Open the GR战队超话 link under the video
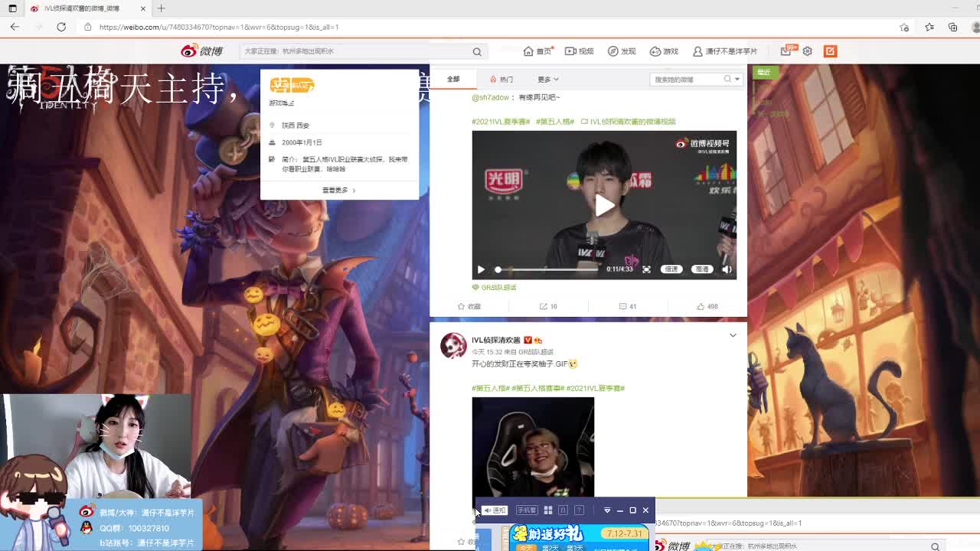This screenshot has width=980, height=551. [495, 288]
